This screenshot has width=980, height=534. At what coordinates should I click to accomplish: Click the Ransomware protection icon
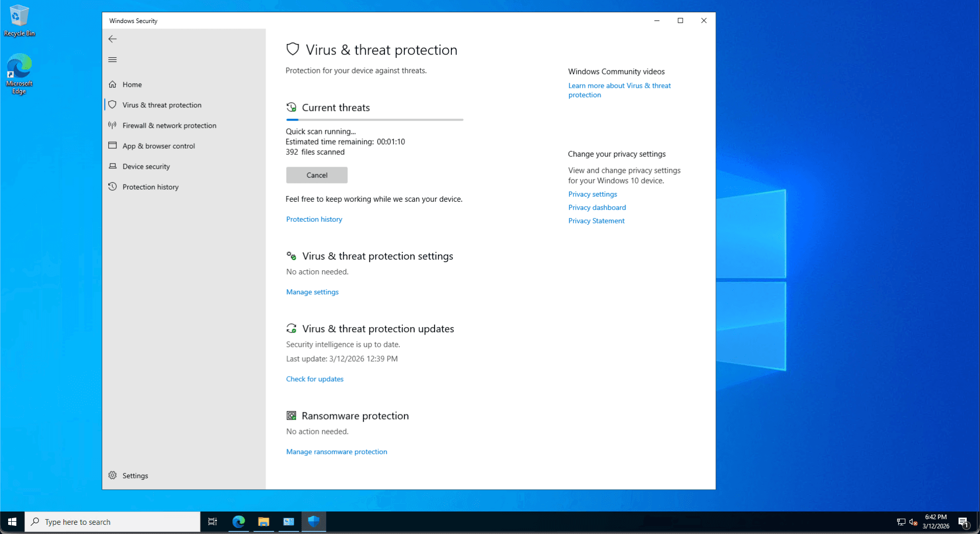291,415
